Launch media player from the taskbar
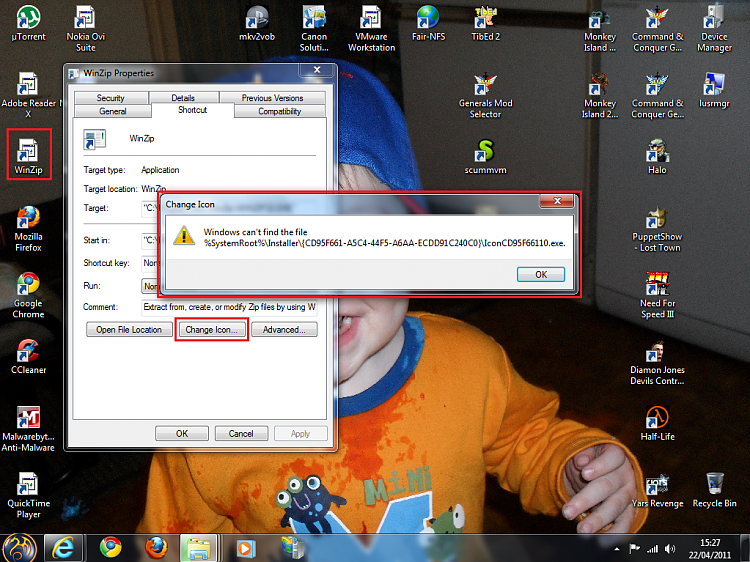This screenshot has height=562, width=750. (x=245, y=548)
